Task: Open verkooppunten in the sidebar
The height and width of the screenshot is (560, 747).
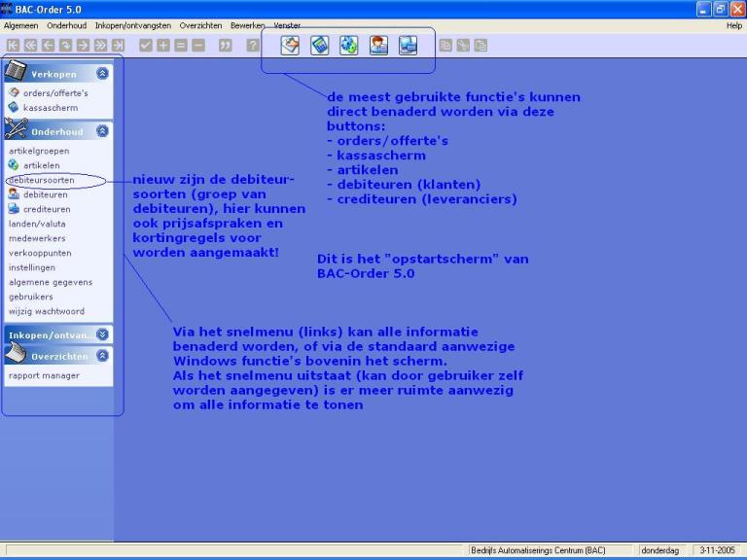Action: pos(40,254)
